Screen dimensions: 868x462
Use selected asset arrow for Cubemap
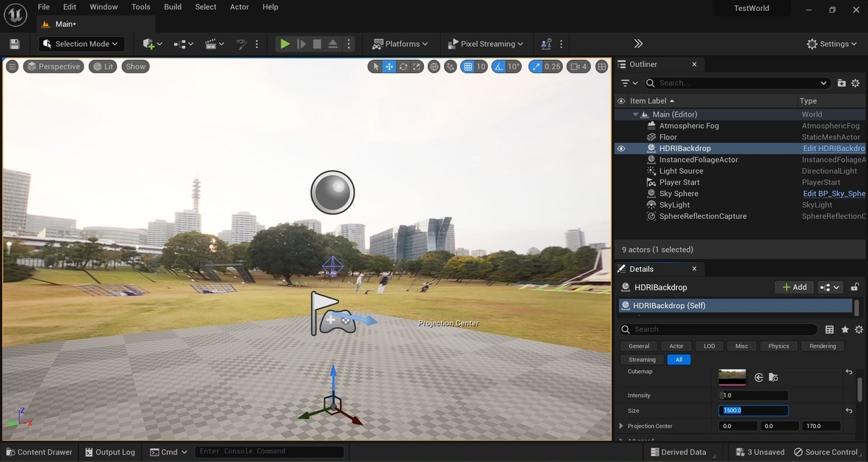click(x=759, y=377)
